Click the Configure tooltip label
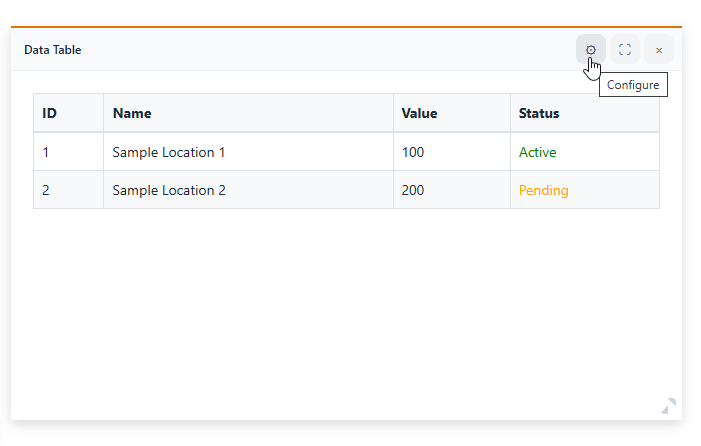The width and height of the screenshot is (701, 446). click(633, 85)
